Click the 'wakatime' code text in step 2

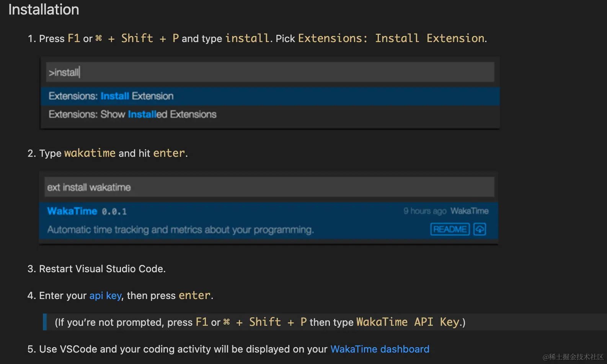(90, 153)
